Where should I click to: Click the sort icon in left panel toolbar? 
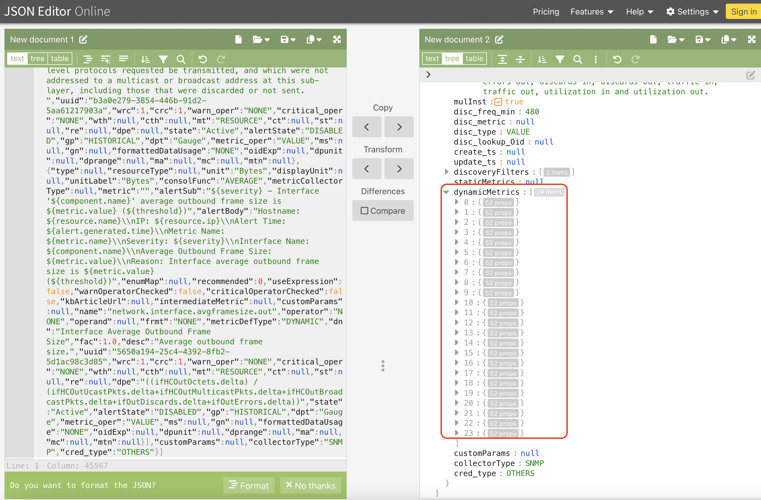click(x=145, y=59)
